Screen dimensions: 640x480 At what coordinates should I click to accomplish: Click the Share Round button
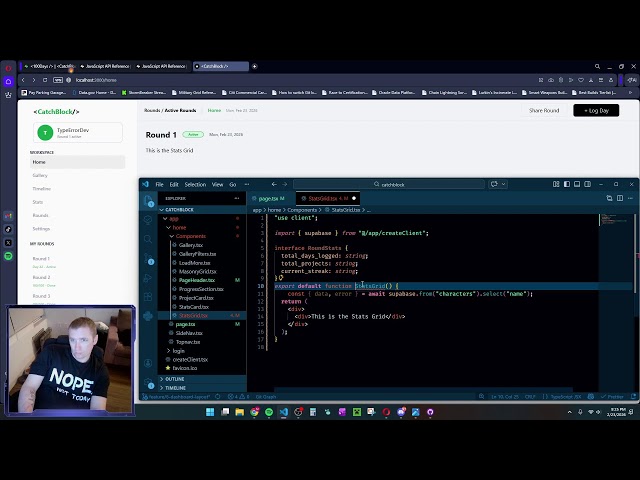[544, 110]
